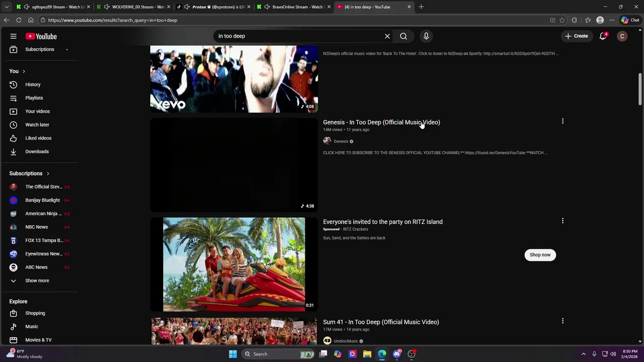Image resolution: width=644 pixels, height=362 pixels.
Task: Open the browser Settings and more menu
Action: pyautogui.click(x=612, y=20)
